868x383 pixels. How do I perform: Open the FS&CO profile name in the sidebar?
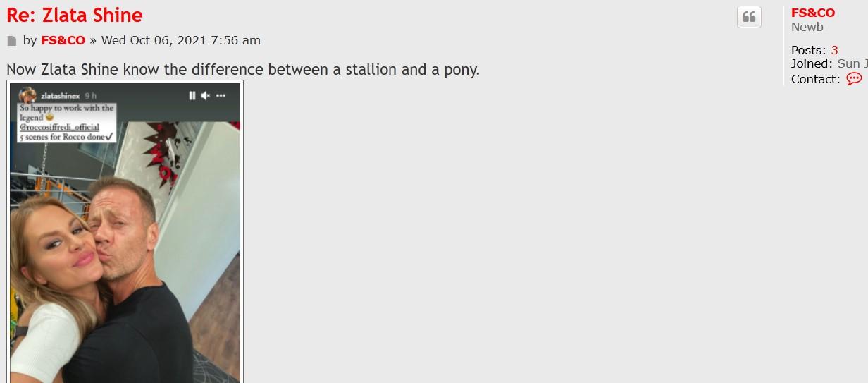[812, 13]
